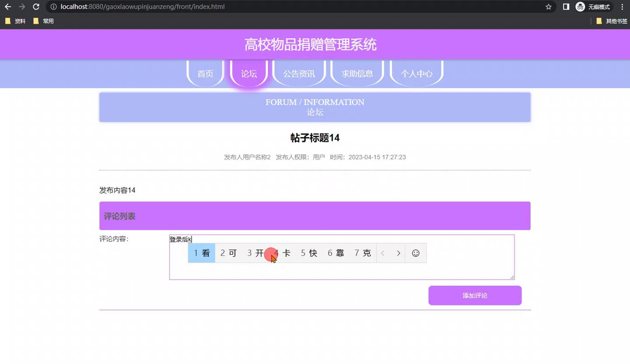Open the Chrome three-dot menu
Screen dimensions: 630x364
pos(622,7)
